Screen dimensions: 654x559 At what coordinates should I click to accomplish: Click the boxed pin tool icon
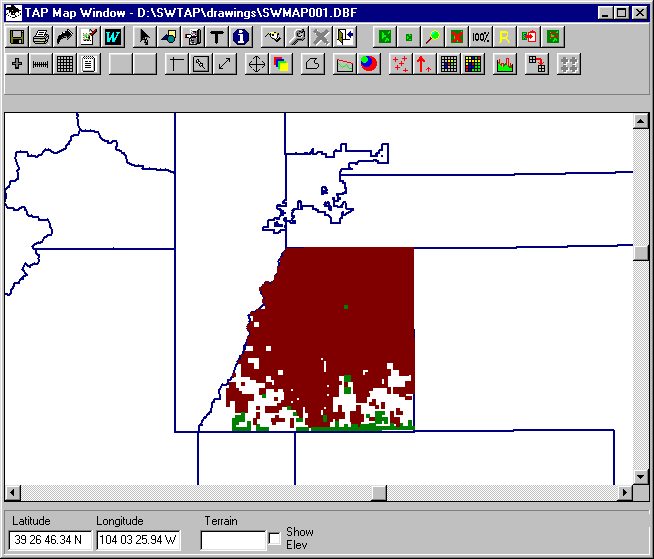click(201, 64)
